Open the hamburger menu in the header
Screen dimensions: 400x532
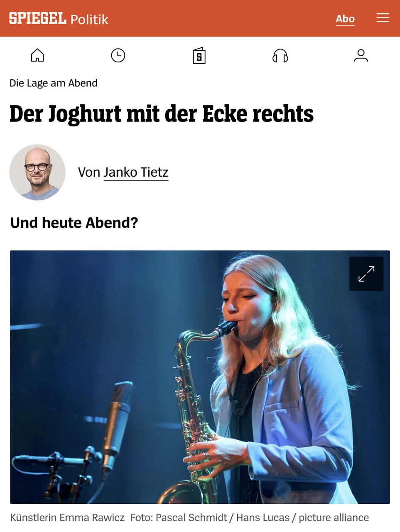pyautogui.click(x=383, y=18)
